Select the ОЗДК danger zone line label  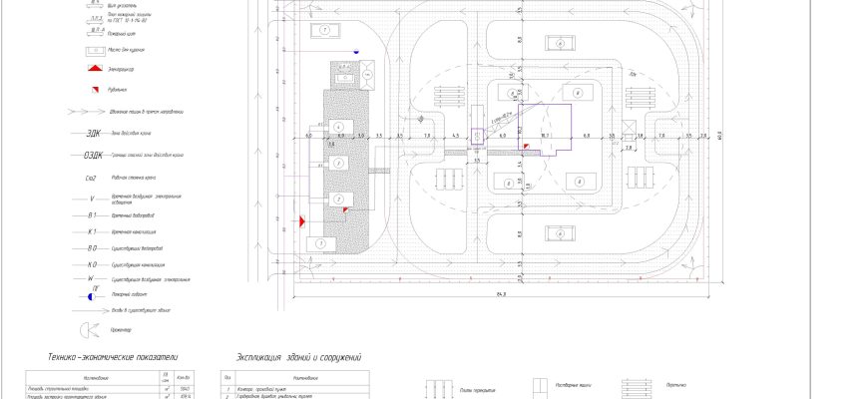click(x=92, y=156)
